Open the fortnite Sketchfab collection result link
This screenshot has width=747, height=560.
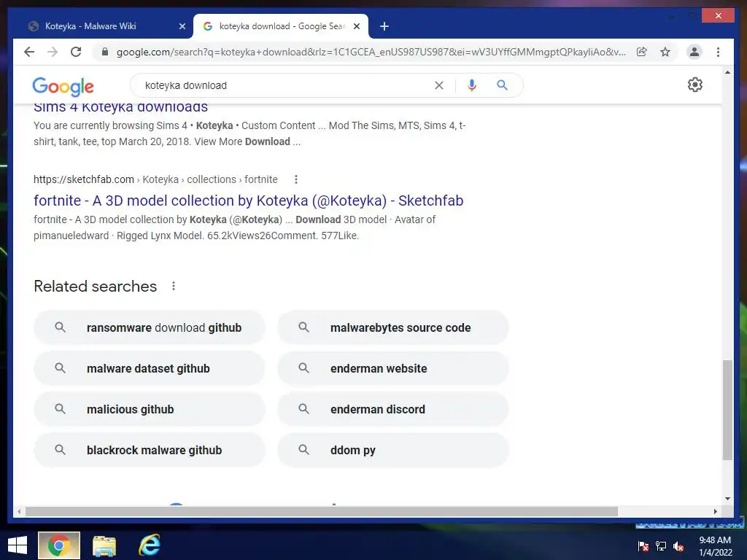tap(248, 201)
